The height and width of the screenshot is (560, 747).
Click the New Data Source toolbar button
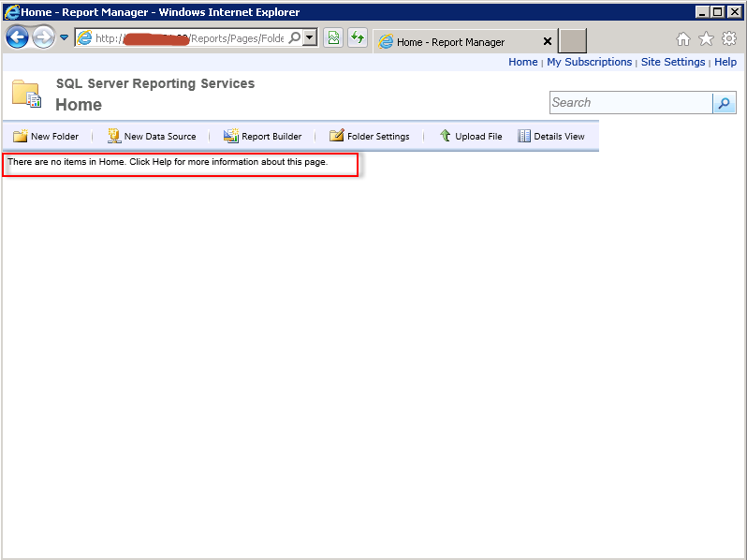[152, 137]
